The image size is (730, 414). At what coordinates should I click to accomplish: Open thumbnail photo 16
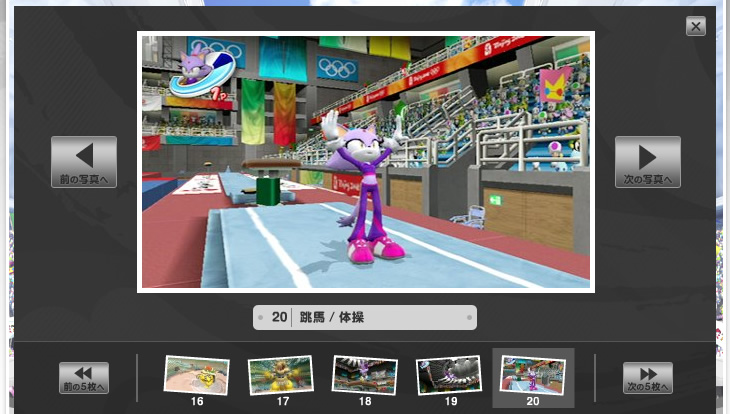pos(196,375)
